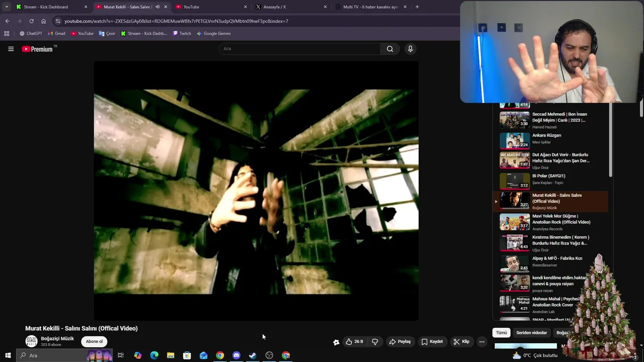Open the Boğaziçi Müzik channel avatar

[x=31, y=341]
